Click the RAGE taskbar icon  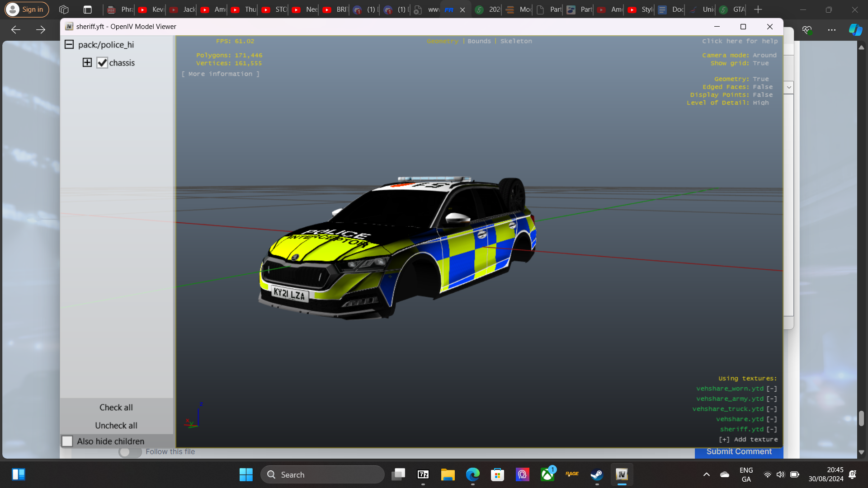click(572, 474)
